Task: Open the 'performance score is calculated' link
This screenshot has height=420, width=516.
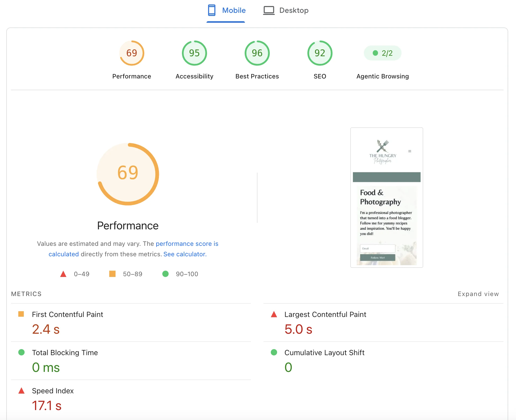Action: pos(187,244)
